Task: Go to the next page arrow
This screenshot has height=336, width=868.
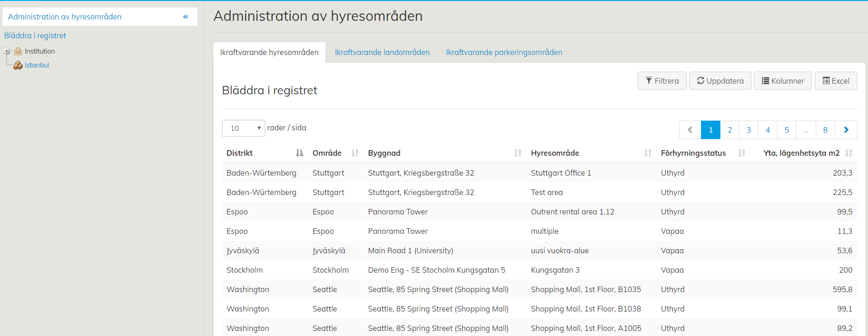Action: coord(846,130)
